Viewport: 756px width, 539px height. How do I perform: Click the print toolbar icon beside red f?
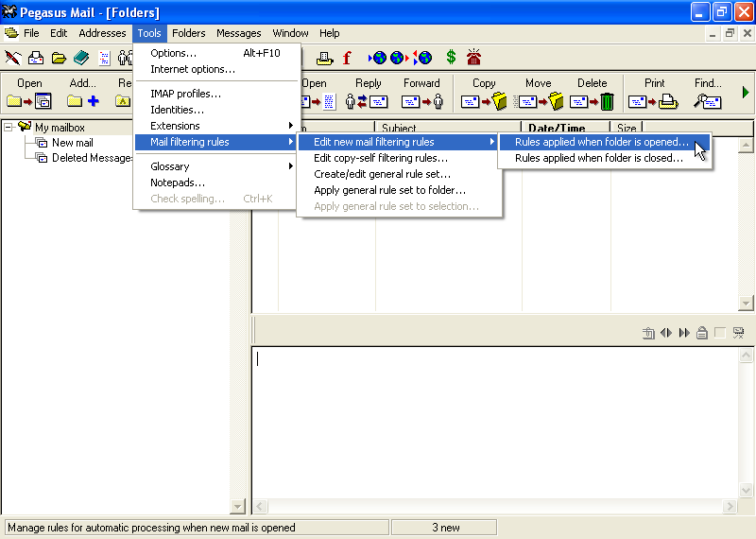pos(324,58)
